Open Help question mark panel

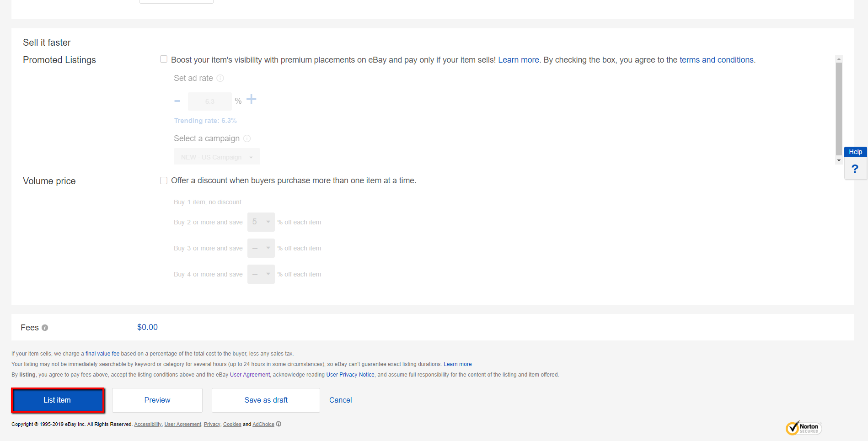(x=855, y=169)
